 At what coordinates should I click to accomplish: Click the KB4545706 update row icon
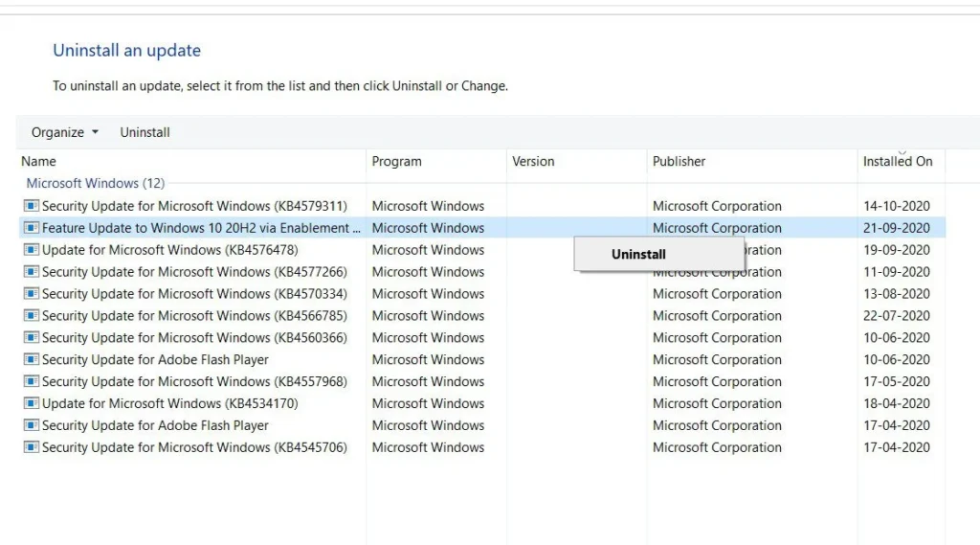32,446
